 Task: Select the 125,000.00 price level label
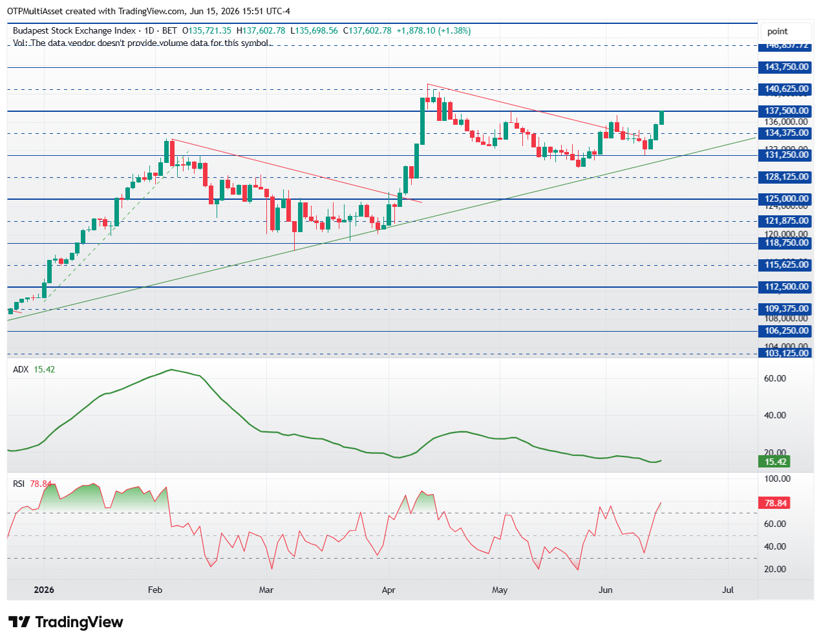(786, 199)
